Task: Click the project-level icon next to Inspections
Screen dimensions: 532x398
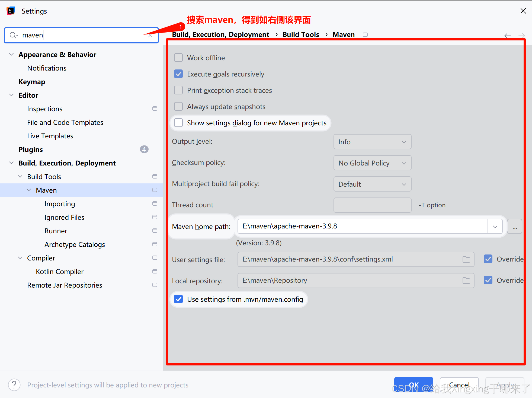Action: pos(155,109)
